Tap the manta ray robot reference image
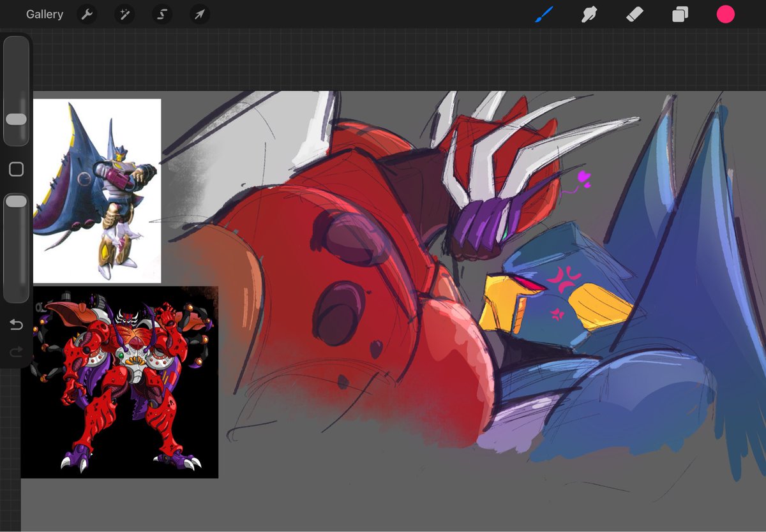This screenshot has width=766, height=532. [x=96, y=191]
